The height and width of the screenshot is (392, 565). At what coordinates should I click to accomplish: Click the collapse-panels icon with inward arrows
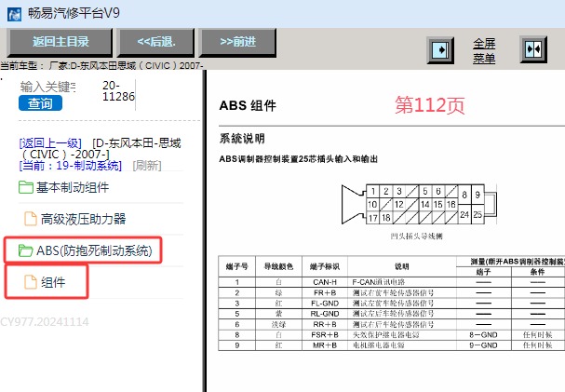[x=533, y=49]
